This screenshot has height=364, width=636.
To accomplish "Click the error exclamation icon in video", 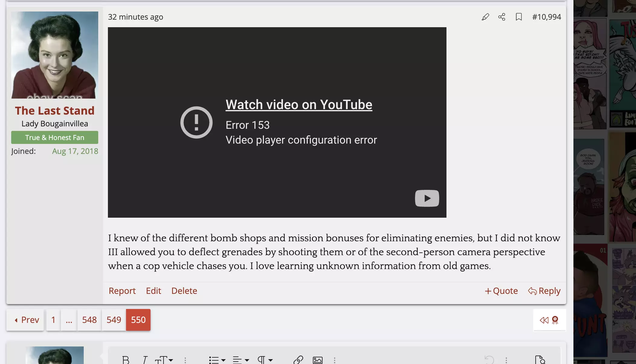I will click(x=196, y=122).
